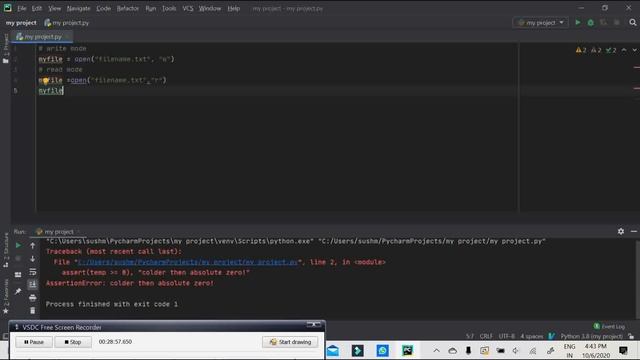Open the Event Log
Viewport: 640px width, 360px height.
pos(609,326)
